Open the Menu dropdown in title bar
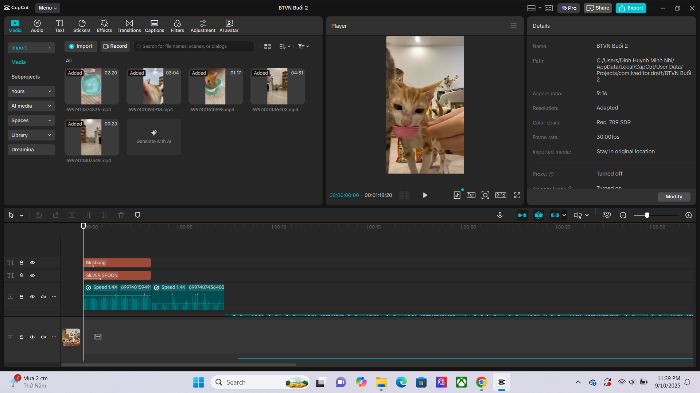 tap(47, 8)
